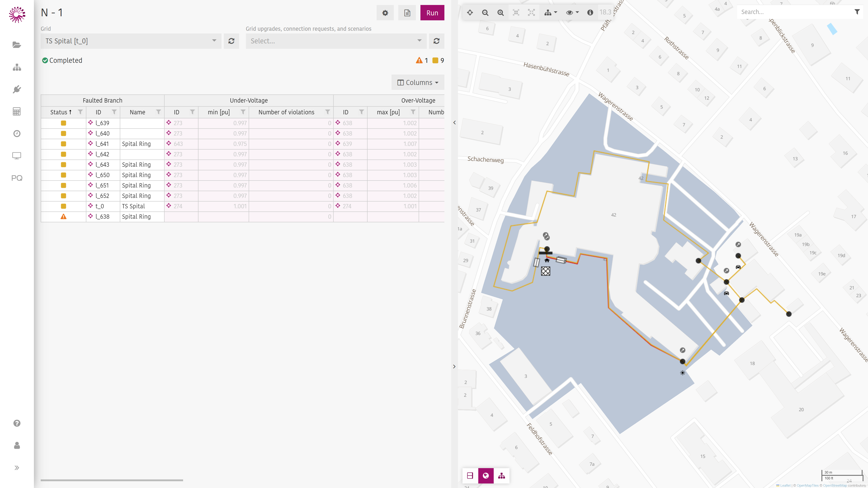Switch to the globe map view
This screenshot has height=488, width=868.
486,476
